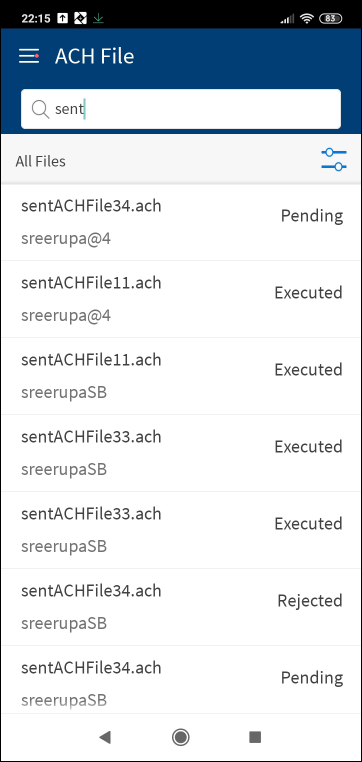Tap the 'All Files' heading

(40, 161)
